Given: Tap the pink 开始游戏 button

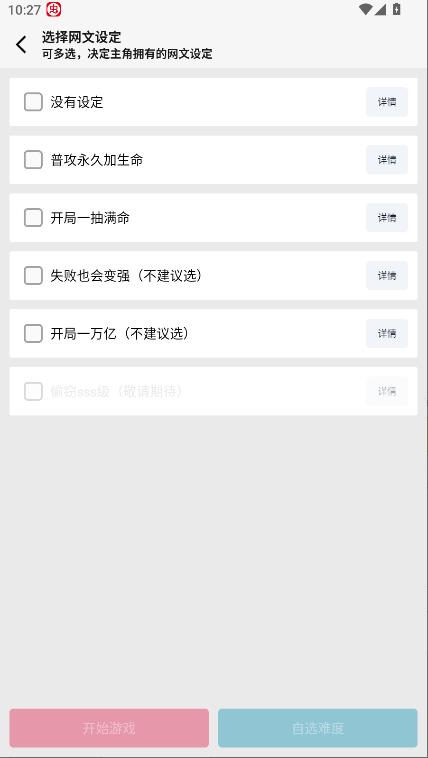Looking at the screenshot, I should click(x=109, y=728).
